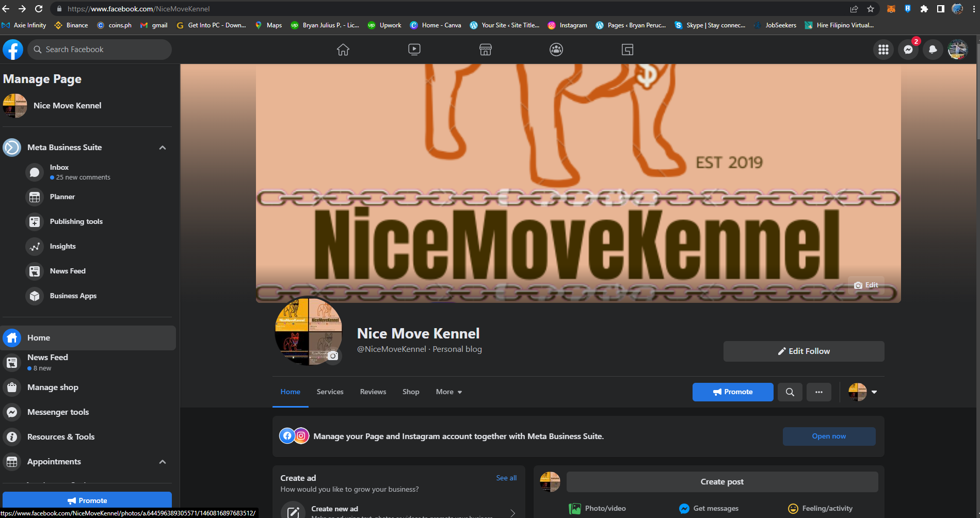980x518 pixels.
Task: Open the browser Extensions puzzle icon
Action: 924,9
